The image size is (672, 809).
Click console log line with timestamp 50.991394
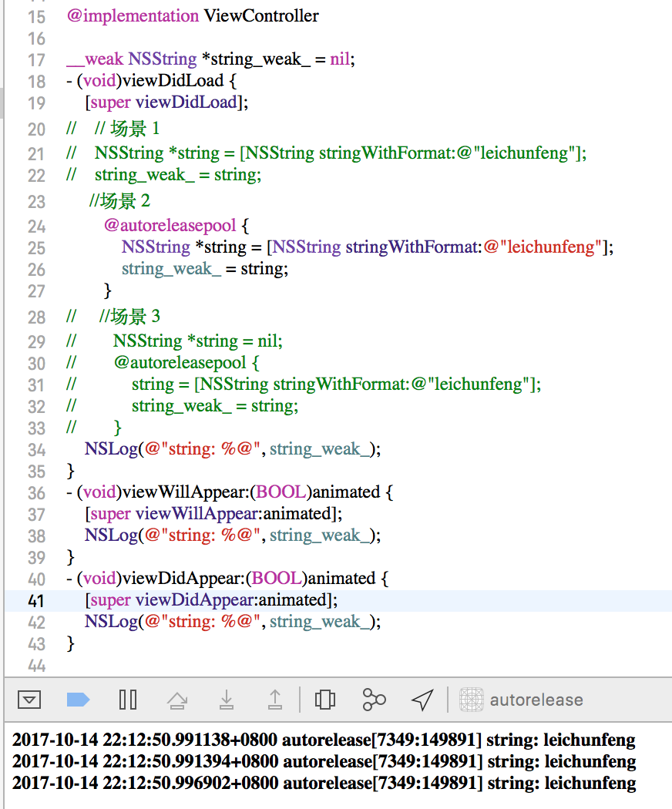[324, 761]
